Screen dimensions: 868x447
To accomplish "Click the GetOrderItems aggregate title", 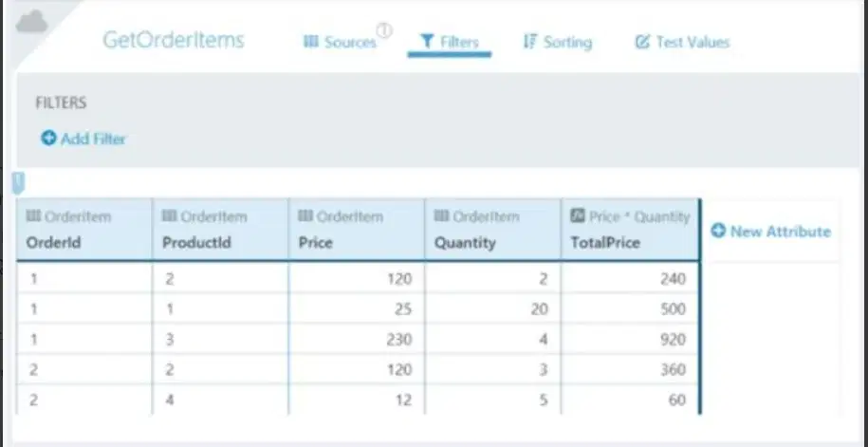I will pyautogui.click(x=174, y=41).
